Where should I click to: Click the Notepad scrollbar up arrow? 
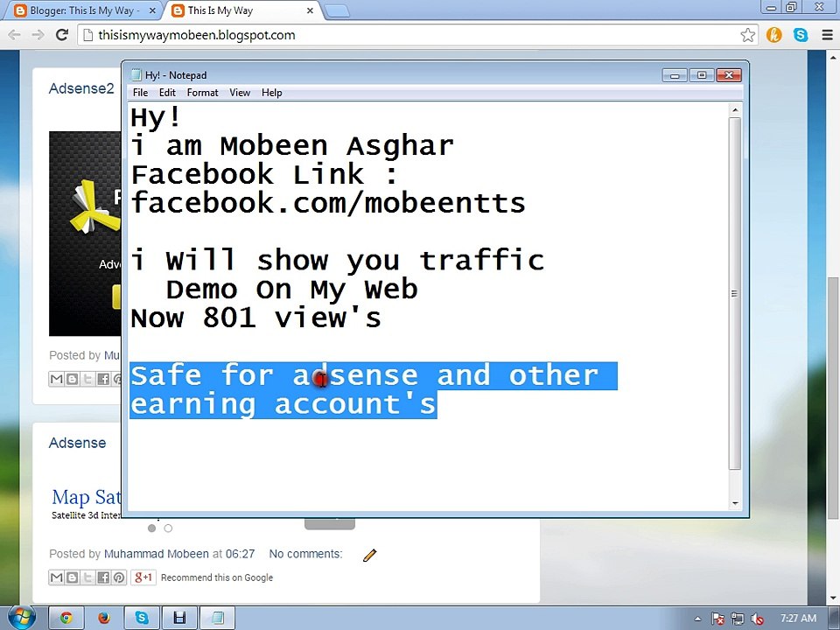[735, 110]
